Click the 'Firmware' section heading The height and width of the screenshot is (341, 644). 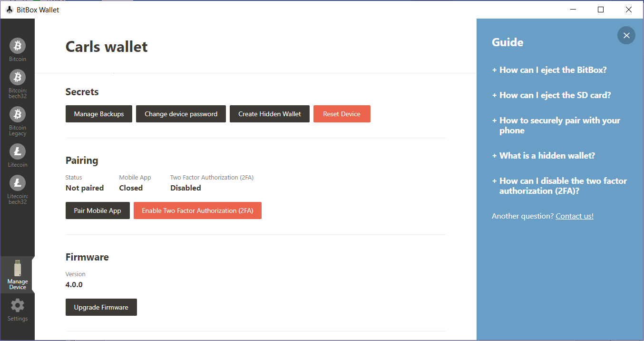(87, 257)
